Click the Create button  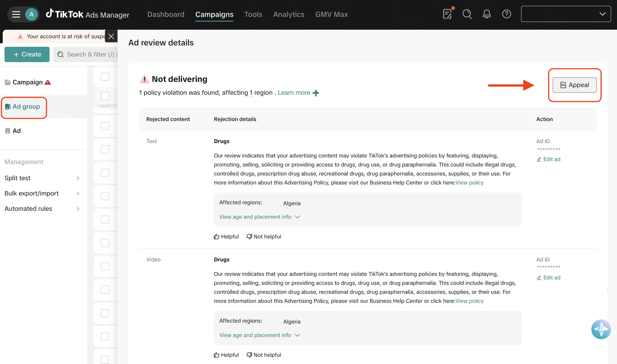[27, 54]
